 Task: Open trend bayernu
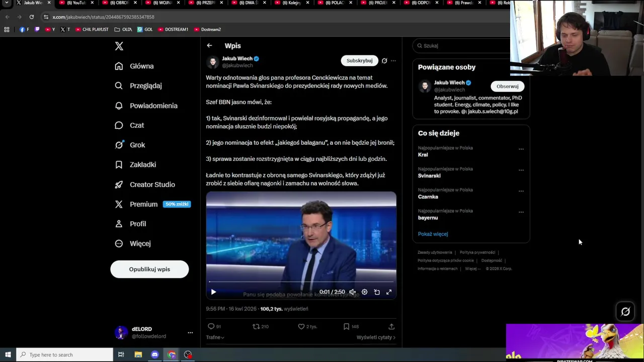click(428, 218)
